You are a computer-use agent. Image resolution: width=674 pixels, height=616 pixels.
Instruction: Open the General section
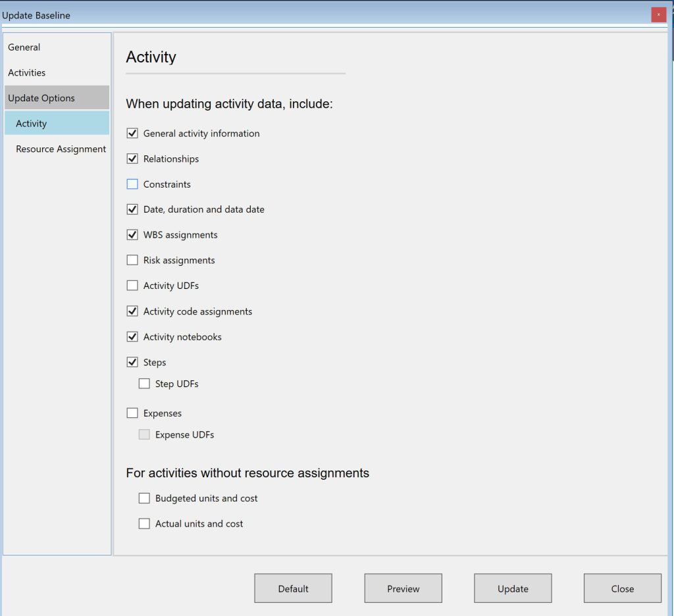point(57,47)
